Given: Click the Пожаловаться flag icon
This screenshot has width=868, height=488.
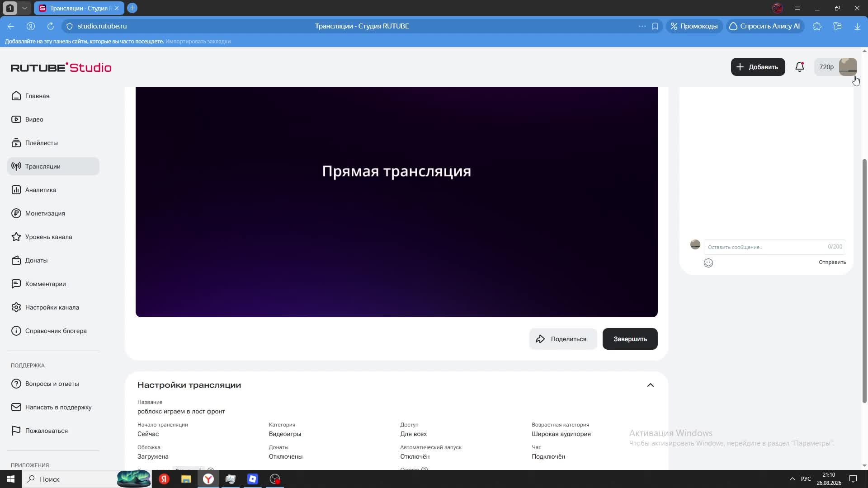Looking at the screenshot, I should pyautogui.click(x=16, y=431).
